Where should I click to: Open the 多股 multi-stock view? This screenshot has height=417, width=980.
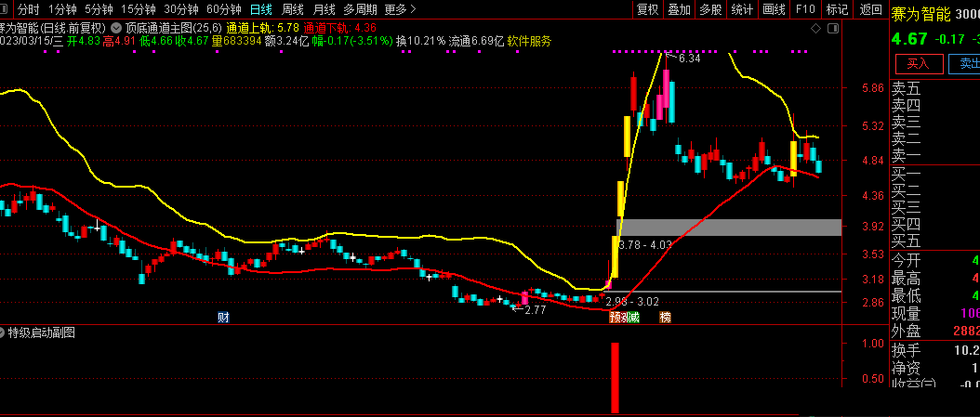pyautogui.click(x=710, y=9)
